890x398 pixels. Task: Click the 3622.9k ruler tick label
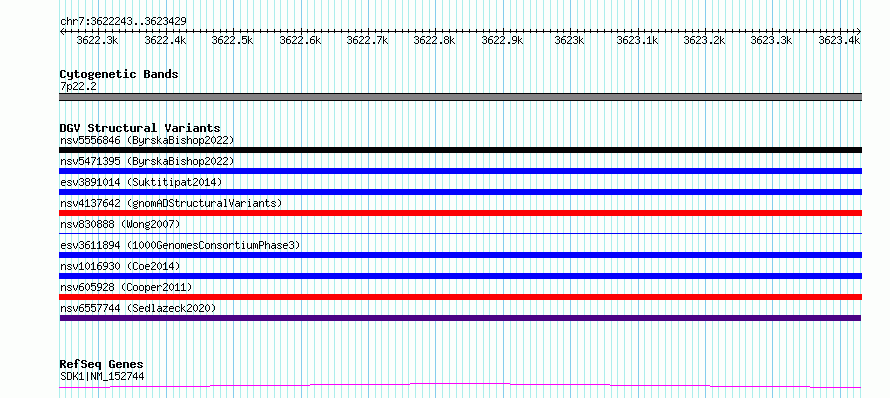[502, 40]
